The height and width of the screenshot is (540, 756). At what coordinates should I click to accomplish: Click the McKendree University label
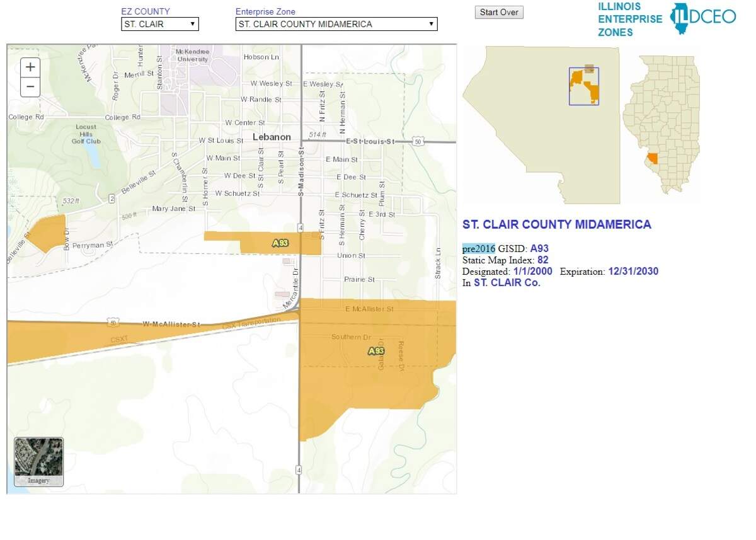coord(192,55)
